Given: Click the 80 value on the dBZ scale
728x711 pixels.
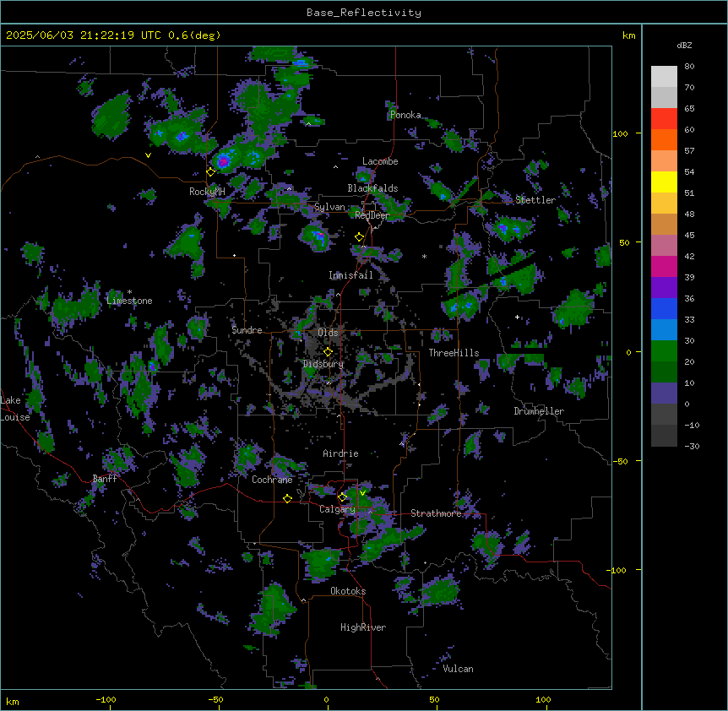Looking at the screenshot, I should pyautogui.click(x=689, y=67).
